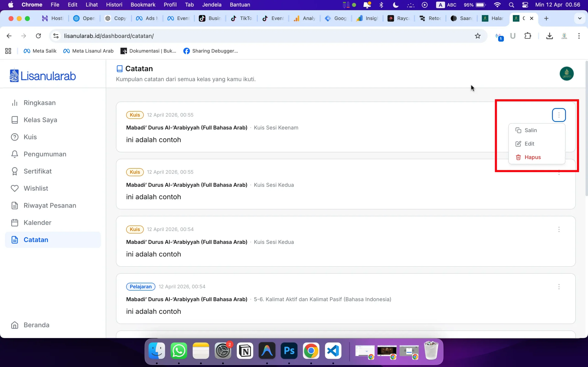Select Edit in the note menu
588x367 pixels.
click(529, 144)
